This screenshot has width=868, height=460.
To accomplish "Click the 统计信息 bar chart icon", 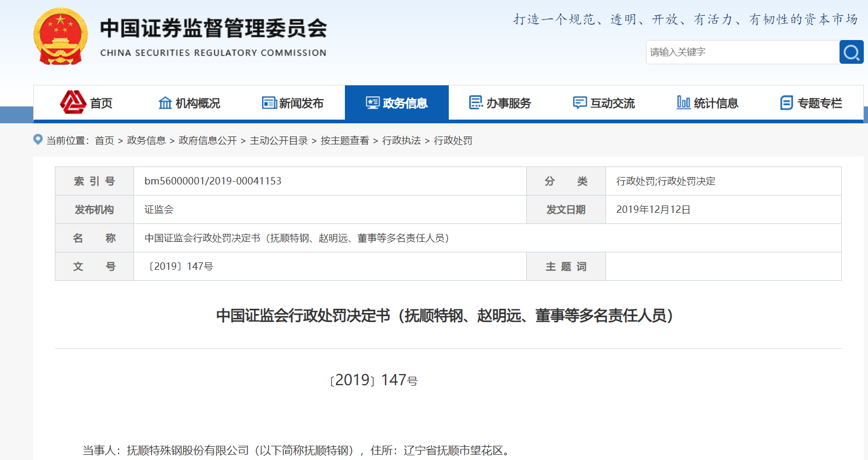I will [x=683, y=102].
